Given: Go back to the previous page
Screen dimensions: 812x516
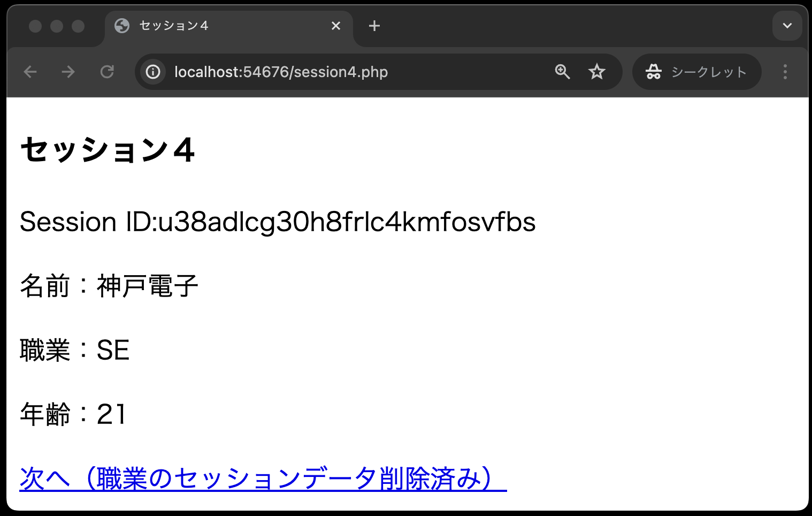Looking at the screenshot, I should [x=30, y=72].
